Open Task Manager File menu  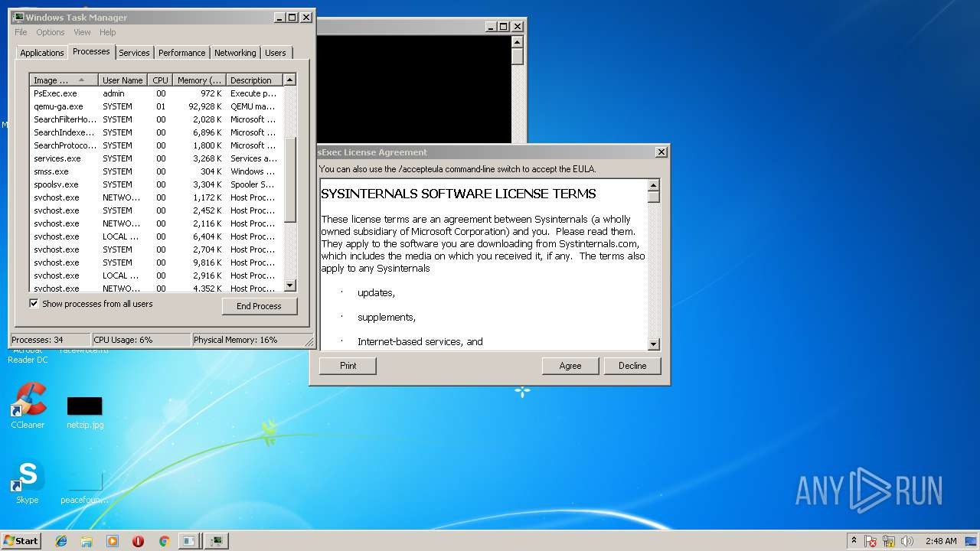point(21,32)
